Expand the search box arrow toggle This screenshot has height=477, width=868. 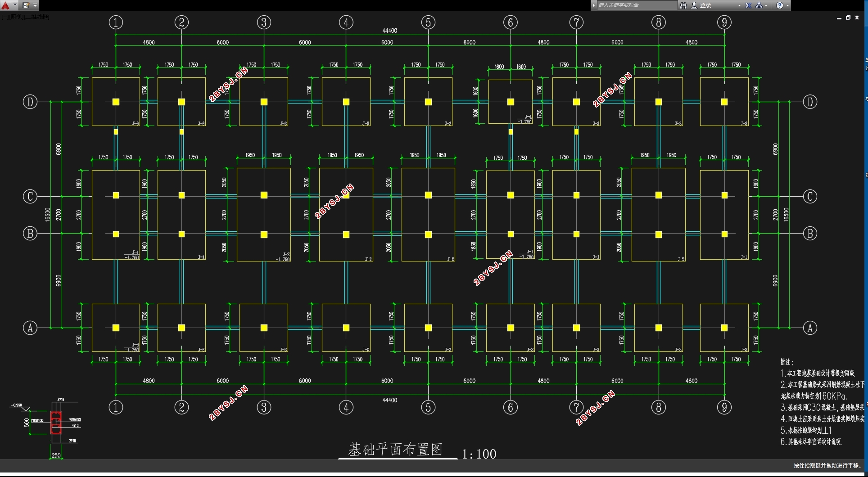(x=594, y=5)
